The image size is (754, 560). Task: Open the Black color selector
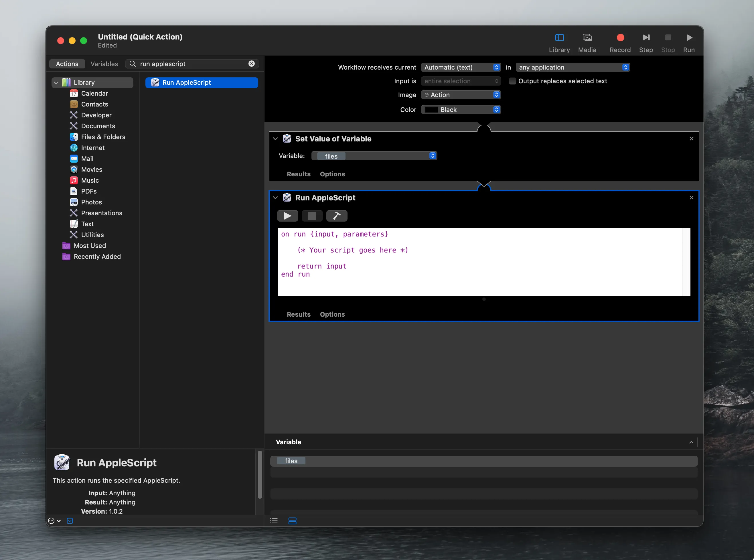[461, 109]
